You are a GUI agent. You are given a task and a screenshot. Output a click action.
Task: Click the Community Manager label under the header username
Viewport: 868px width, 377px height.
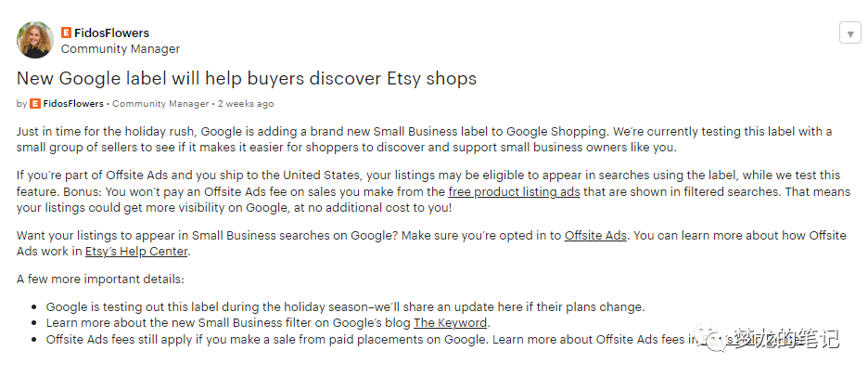point(121,48)
